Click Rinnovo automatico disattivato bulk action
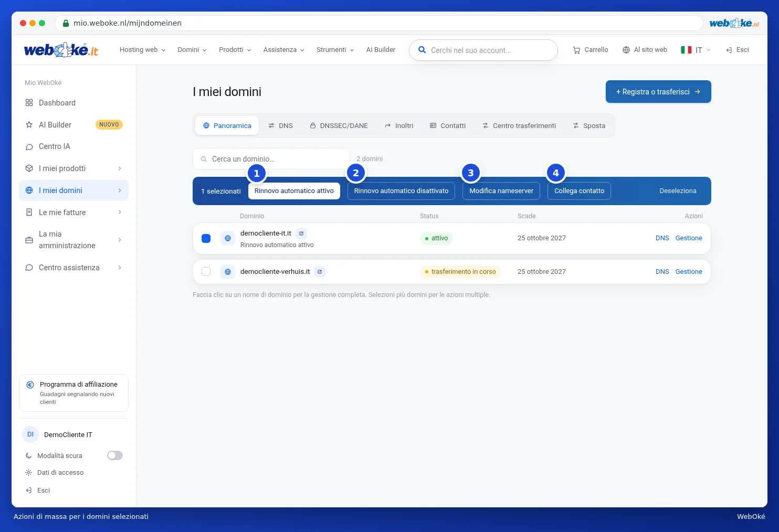 (x=401, y=191)
